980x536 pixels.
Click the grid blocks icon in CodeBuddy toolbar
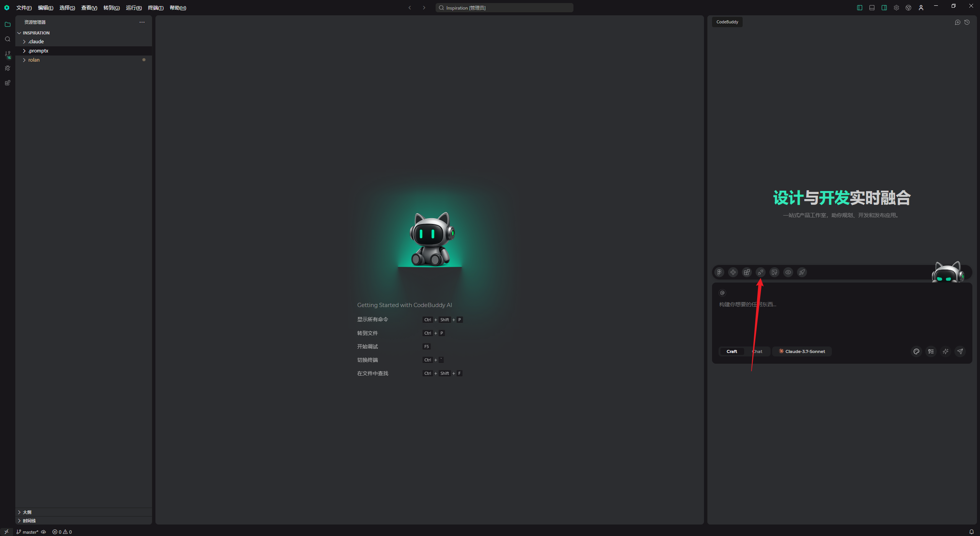[x=747, y=272]
